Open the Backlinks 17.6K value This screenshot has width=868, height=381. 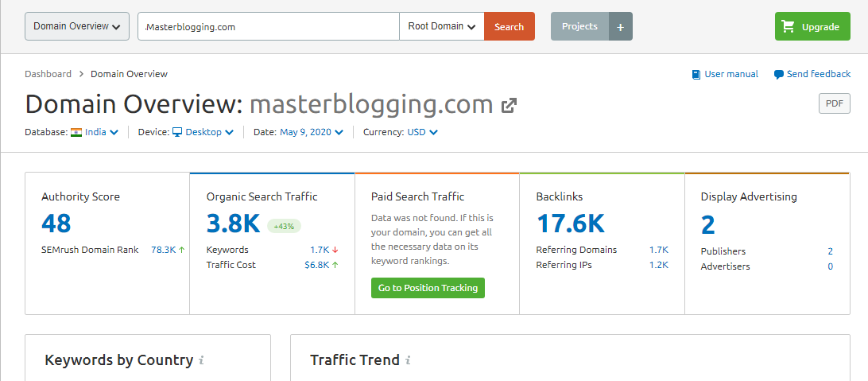coord(571,224)
